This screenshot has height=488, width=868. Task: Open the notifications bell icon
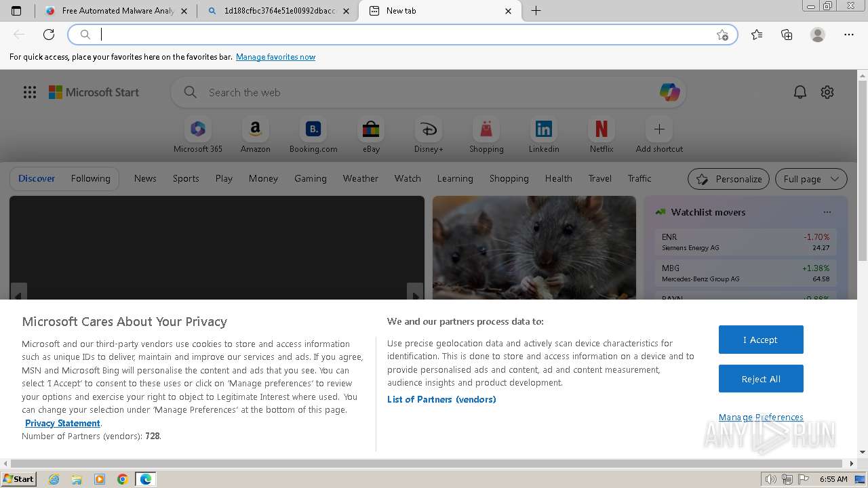click(800, 92)
